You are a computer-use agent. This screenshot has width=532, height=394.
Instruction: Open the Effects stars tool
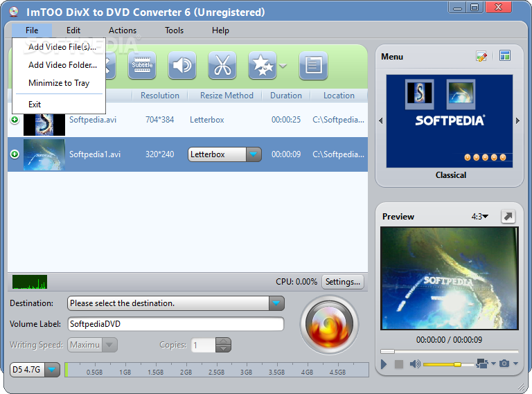click(x=263, y=65)
